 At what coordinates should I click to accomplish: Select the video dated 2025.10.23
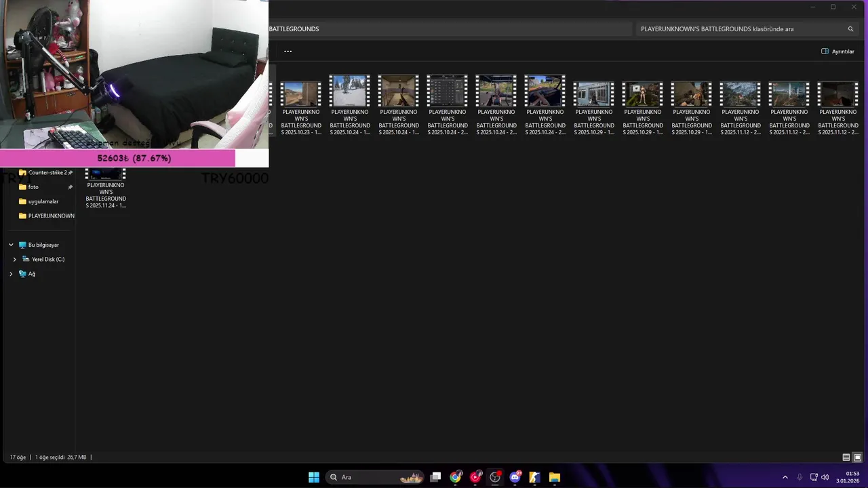[x=301, y=105]
